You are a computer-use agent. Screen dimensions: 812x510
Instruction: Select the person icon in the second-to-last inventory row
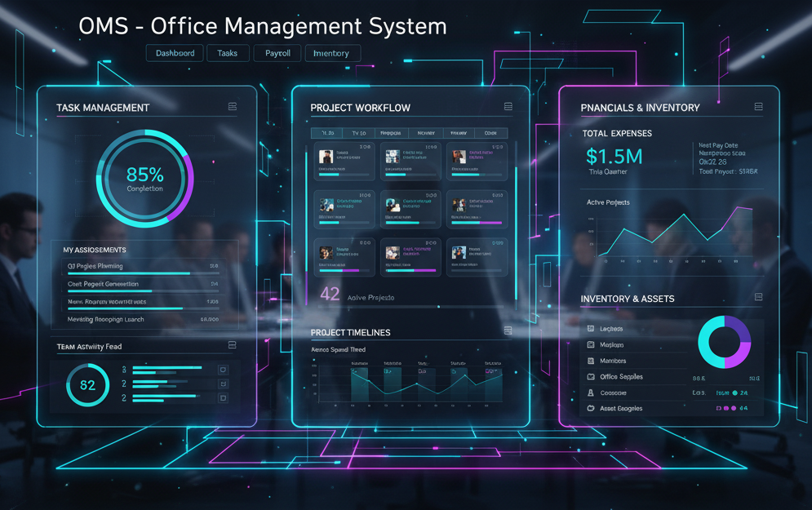coord(591,392)
